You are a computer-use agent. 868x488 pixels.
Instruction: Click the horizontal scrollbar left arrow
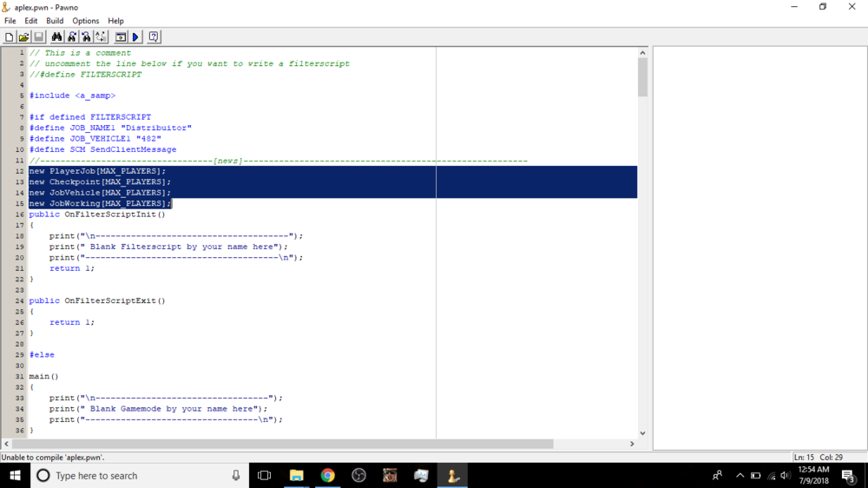[x=7, y=444]
